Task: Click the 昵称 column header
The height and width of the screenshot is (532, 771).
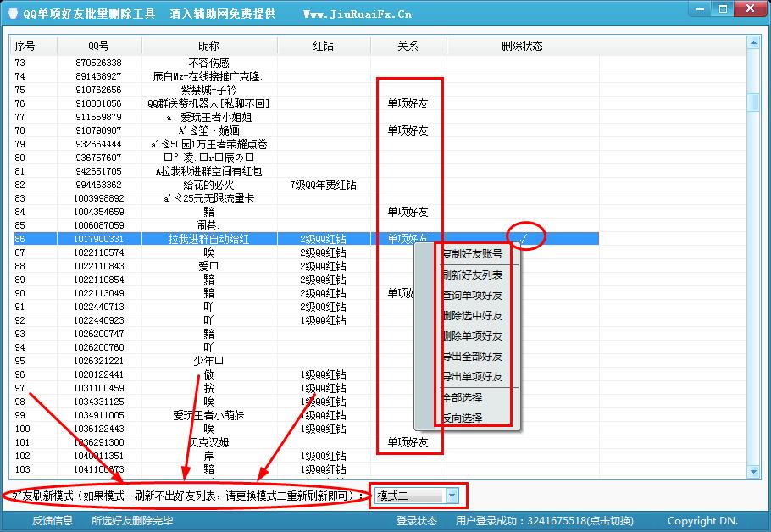Action: click(x=209, y=46)
